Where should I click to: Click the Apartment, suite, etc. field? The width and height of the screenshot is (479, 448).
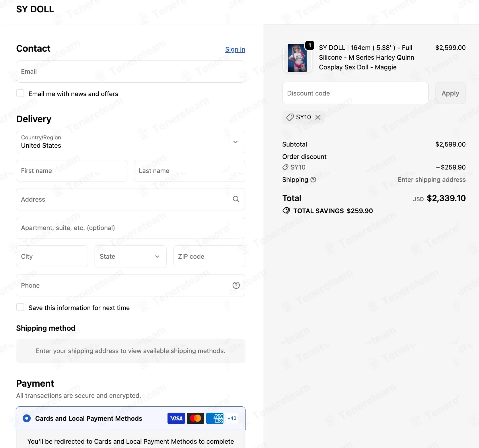tap(131, 228)
